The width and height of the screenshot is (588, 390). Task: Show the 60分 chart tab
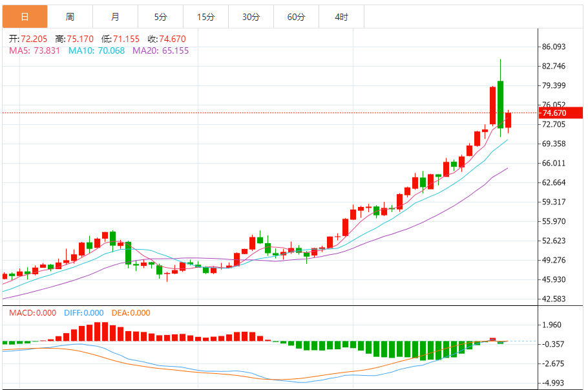point(296,17)
